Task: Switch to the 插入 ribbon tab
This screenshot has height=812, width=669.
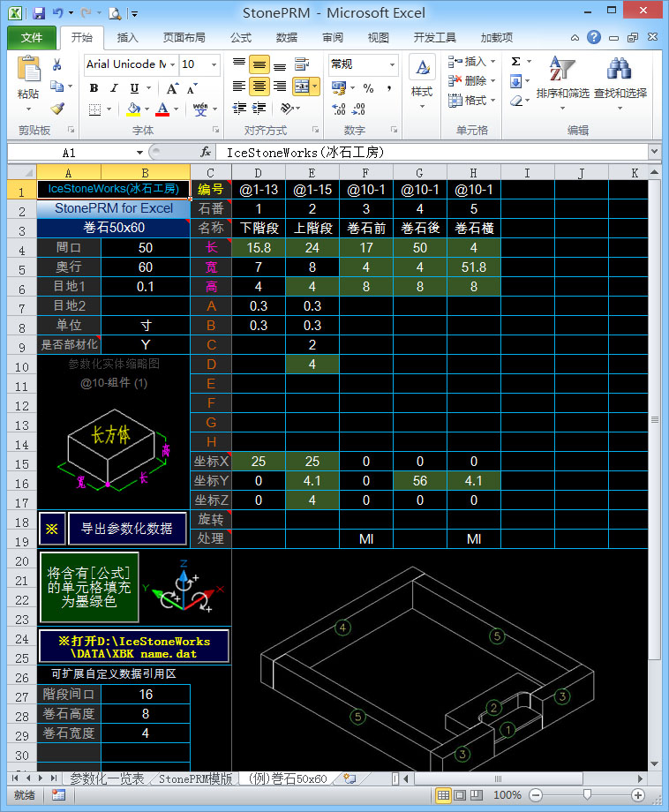Action: pyautogui.click(x=128, y=38)
